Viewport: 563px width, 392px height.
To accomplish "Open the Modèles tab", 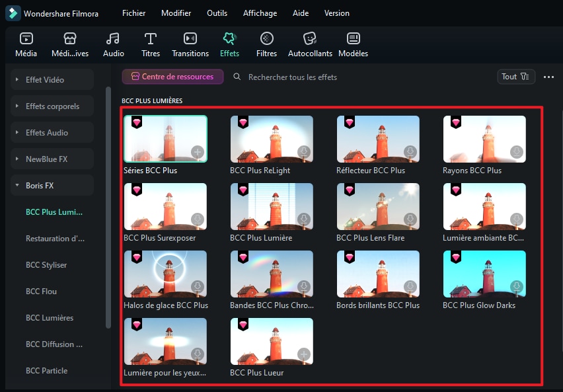I will tap(354, 44).
